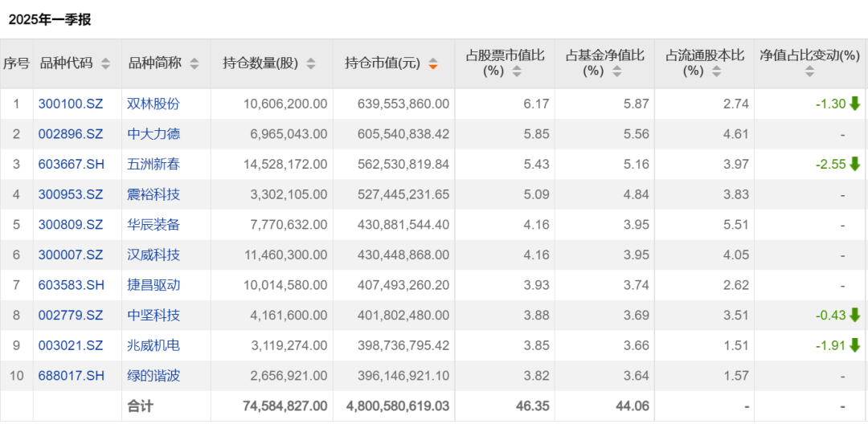Sort by 净值占比变动 column icon

809,71
